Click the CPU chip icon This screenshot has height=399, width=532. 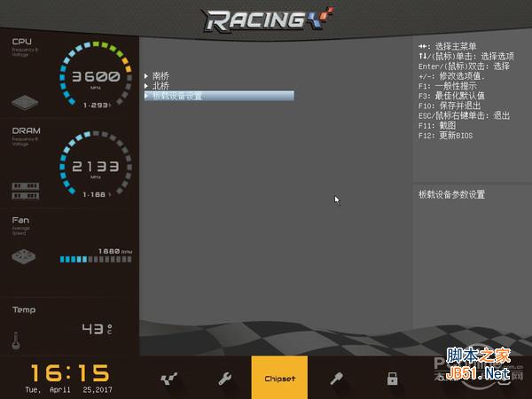(25, 103)
